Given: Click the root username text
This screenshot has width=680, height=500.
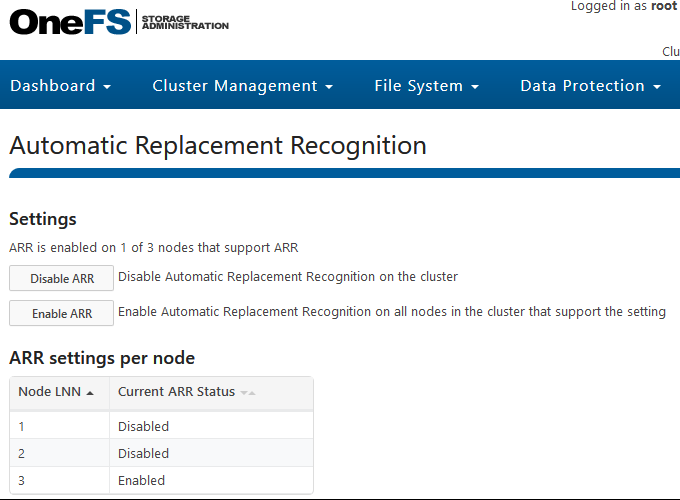Looking at the screenshot, I should click(x=664, y=6).
